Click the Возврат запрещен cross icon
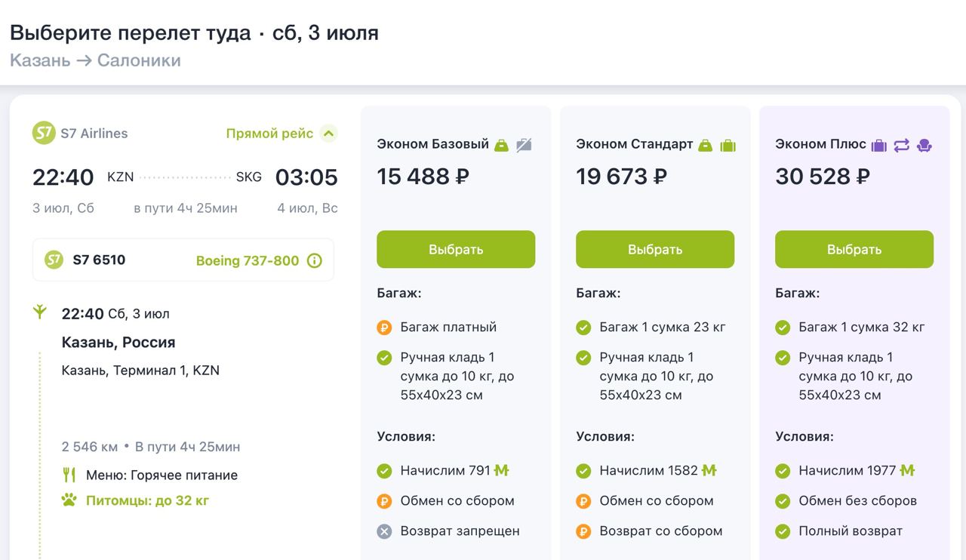Screen dimensions: 966x560 pos(384,531)
